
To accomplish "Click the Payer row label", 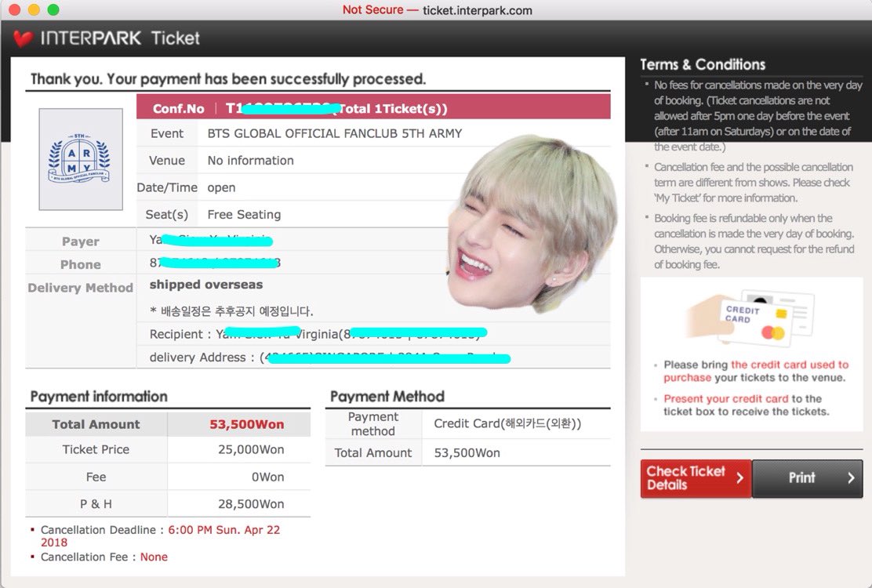I will pyautogui.click(x=81, y=241).
